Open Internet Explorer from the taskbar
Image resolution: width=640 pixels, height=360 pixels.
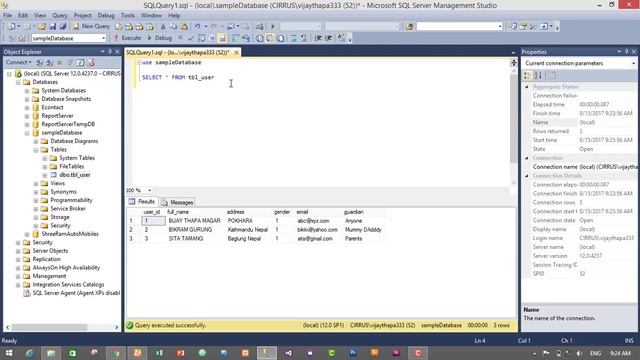pos(29,353)
